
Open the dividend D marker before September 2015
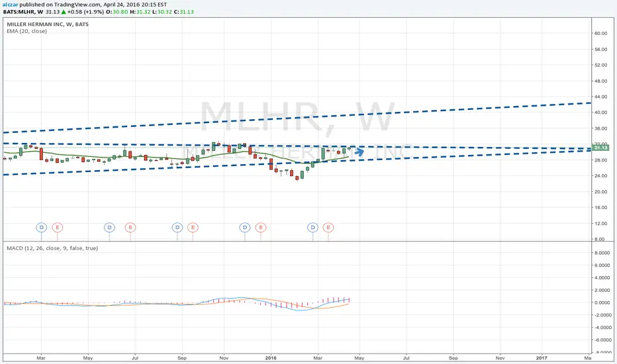(x=177, y=228)
